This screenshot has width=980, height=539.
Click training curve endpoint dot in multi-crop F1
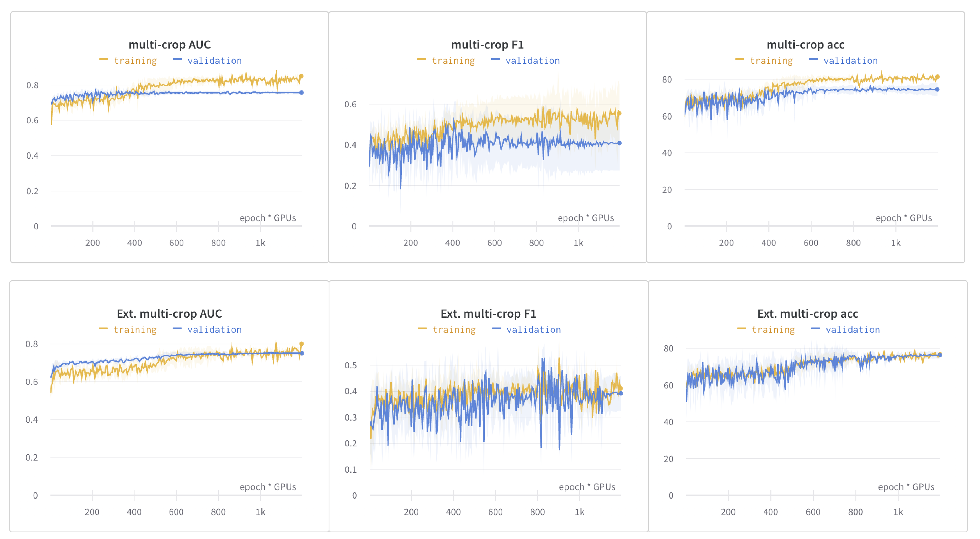(x=619, y=113)
